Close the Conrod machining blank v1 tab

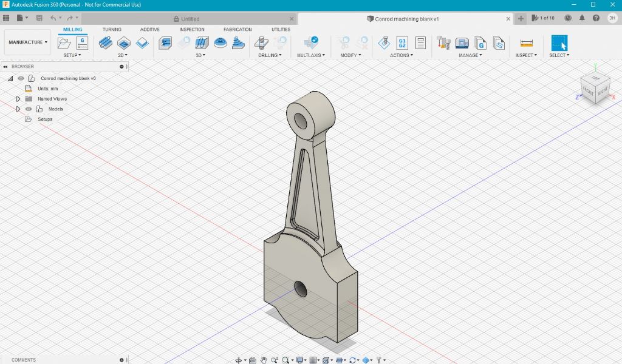coord(508,19)
